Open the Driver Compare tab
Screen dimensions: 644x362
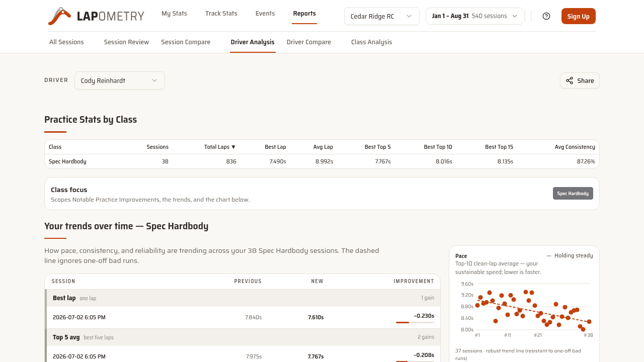click(309, 42)
